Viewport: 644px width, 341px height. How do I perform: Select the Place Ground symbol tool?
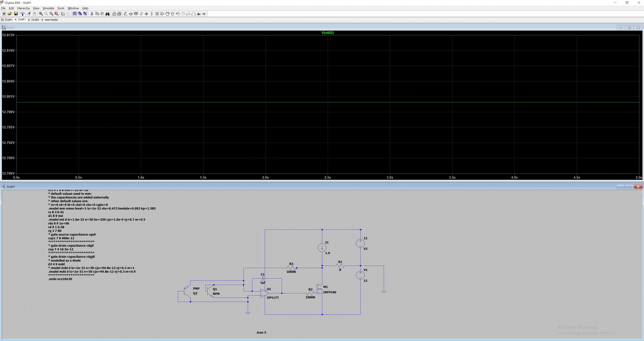pos(131,14)
